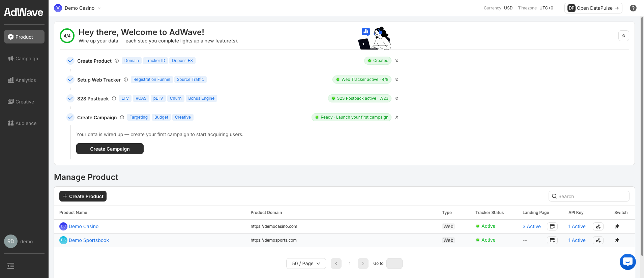644x278 pixels.
Task: Open the Campaign sidebar section
Action: click(24, 58)
